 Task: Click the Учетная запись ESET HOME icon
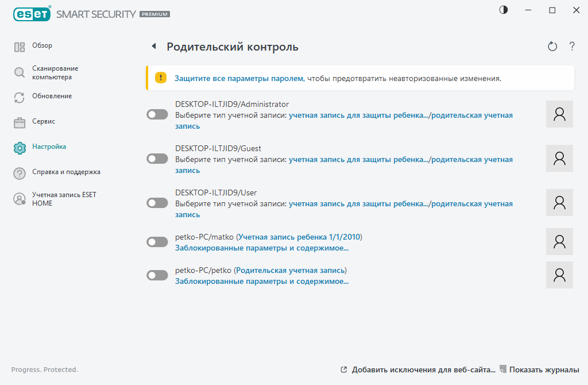coord(18,198)
